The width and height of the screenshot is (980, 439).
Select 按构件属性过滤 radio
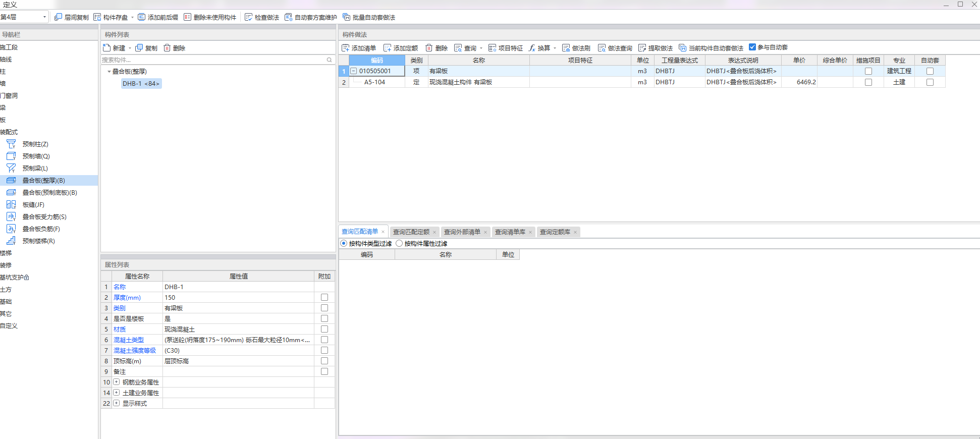[399, 243]
